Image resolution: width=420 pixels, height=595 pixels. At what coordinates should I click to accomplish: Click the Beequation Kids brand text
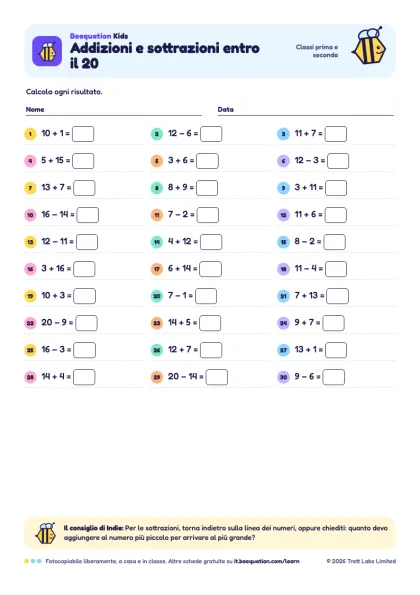point(99,36)
